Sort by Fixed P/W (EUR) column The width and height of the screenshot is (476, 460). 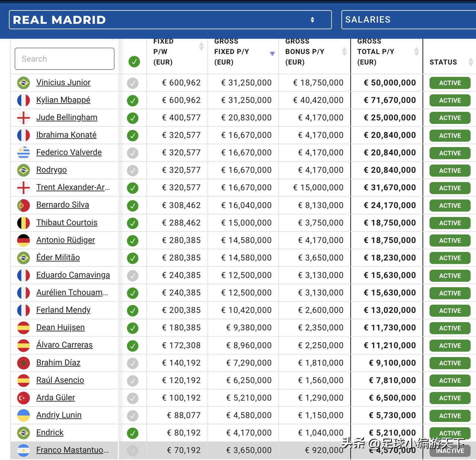pos(201,46)
